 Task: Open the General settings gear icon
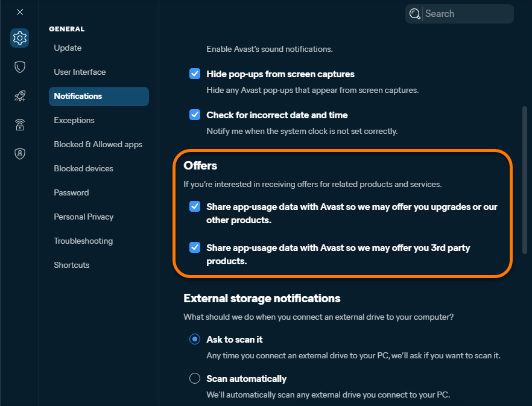[20, 38]
